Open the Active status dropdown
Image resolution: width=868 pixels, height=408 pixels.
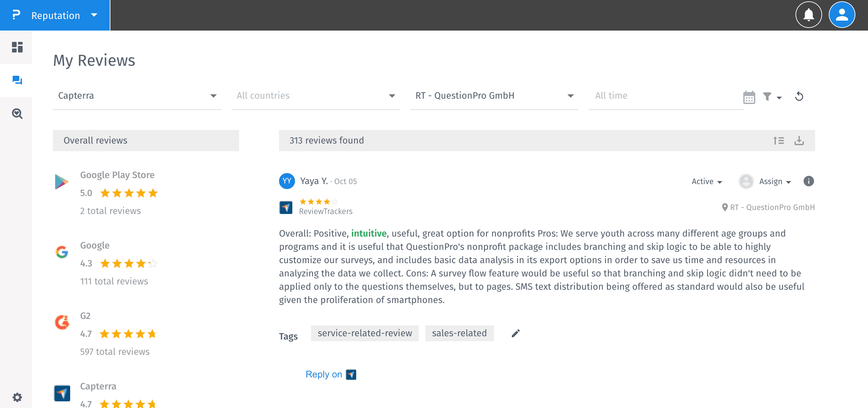[x=707, y=181]
